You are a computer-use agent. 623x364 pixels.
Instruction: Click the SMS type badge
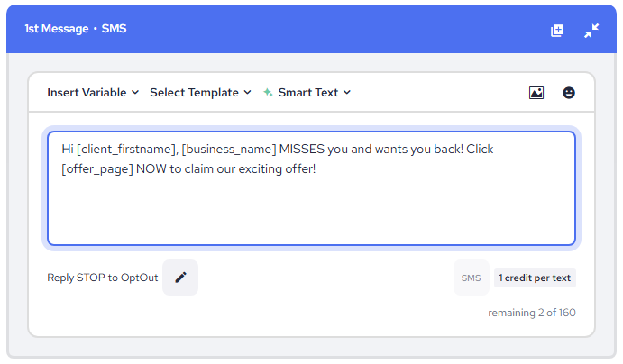(x=471, y=278)
